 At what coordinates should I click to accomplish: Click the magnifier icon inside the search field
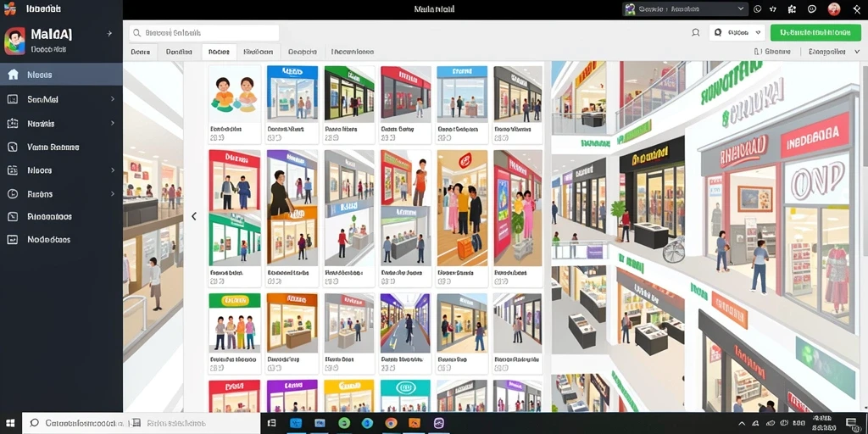pyautogui.click(x=136, y=33)
